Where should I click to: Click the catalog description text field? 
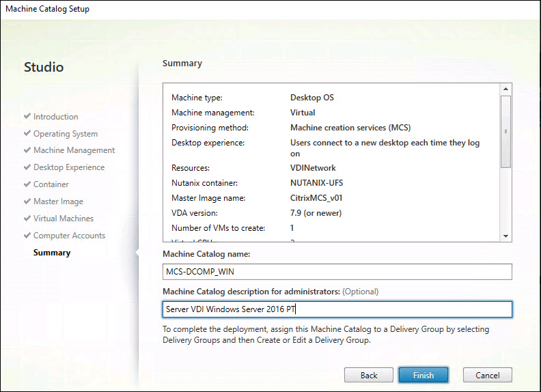pos(337,309)
